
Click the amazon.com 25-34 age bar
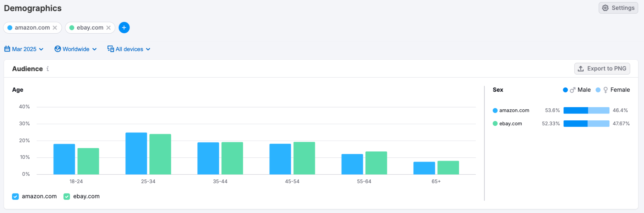[x=136, y=153]
